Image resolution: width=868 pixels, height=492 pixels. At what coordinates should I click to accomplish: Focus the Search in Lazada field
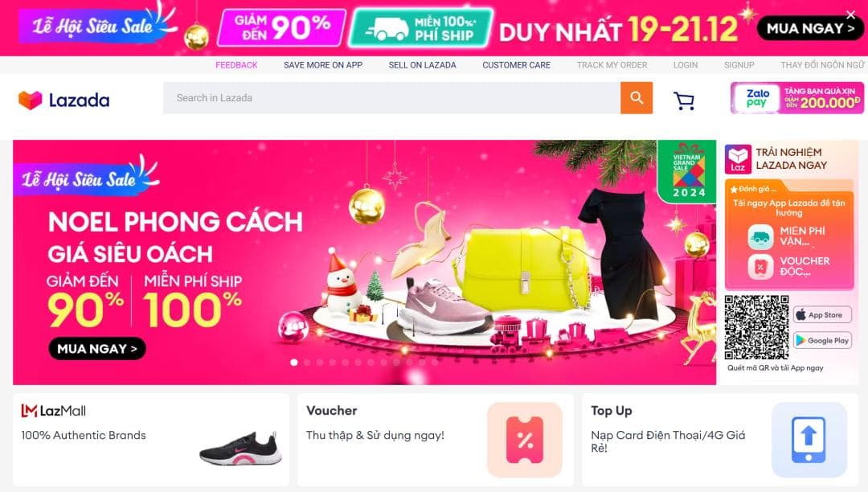pyautogui.click(x=391, y=98)
